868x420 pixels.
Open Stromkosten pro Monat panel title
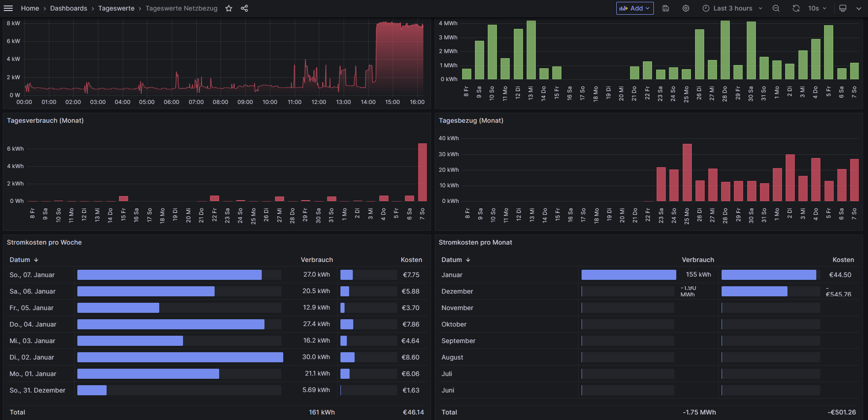[x=475, y=242]
